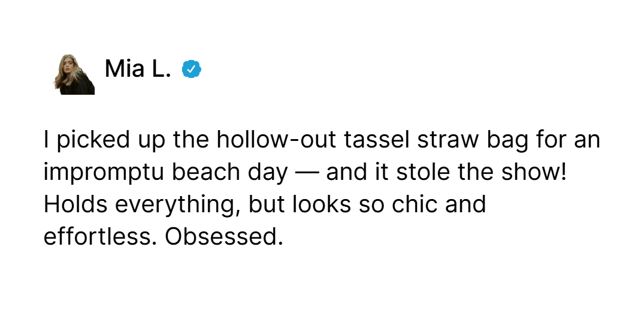Click the blue verified badge icon
The height and width of the screenshot is (310, 644).
point(191,69)
